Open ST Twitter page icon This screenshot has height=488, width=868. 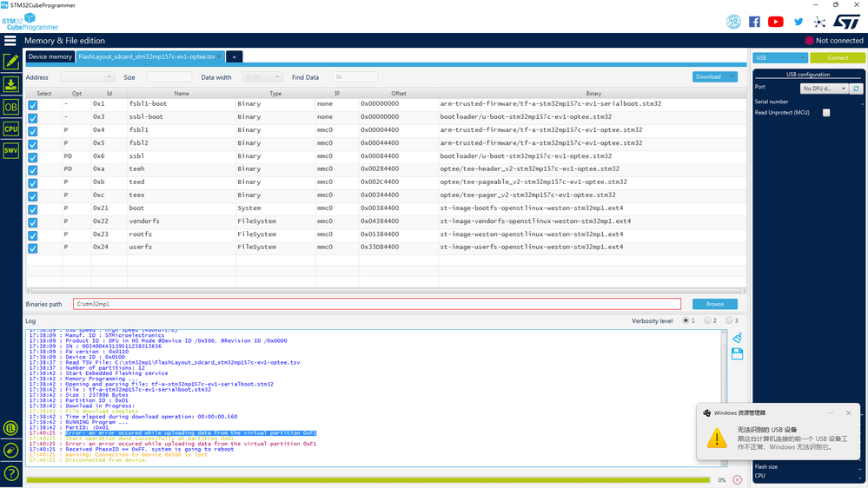798,22
